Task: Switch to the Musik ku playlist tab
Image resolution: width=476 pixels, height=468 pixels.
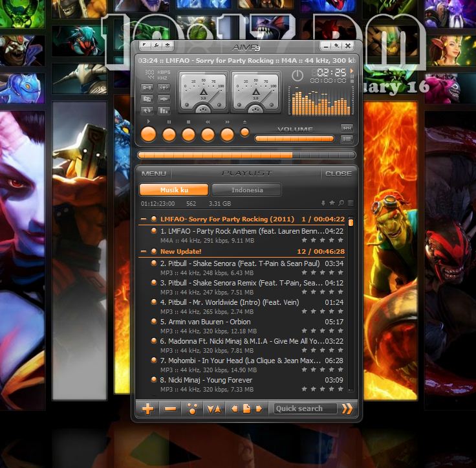Action: (x=174, y=190)
